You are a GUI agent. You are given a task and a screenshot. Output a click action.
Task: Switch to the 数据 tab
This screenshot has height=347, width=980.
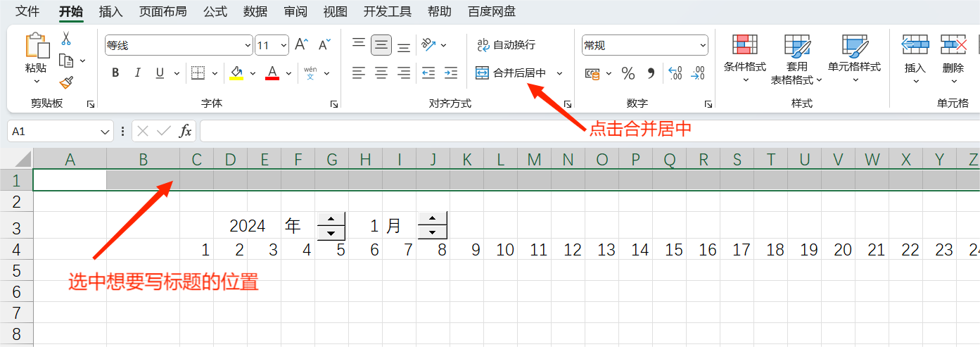pos(255,11)
